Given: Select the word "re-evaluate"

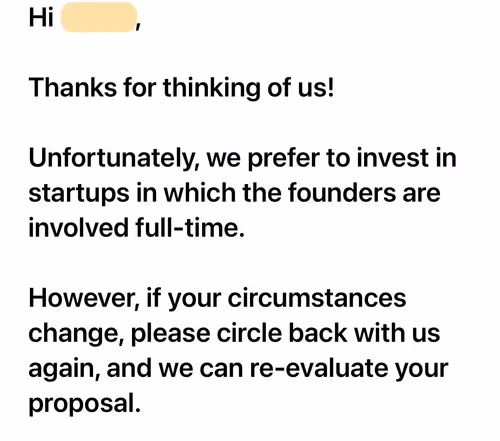Looking at the screenshot, I should (319, 369).
